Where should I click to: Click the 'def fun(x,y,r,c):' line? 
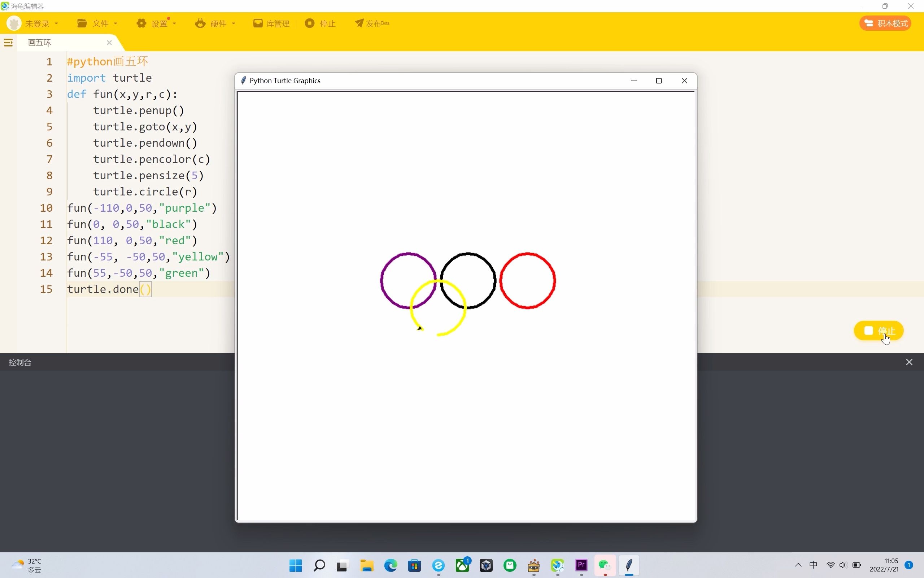point(122,94)
